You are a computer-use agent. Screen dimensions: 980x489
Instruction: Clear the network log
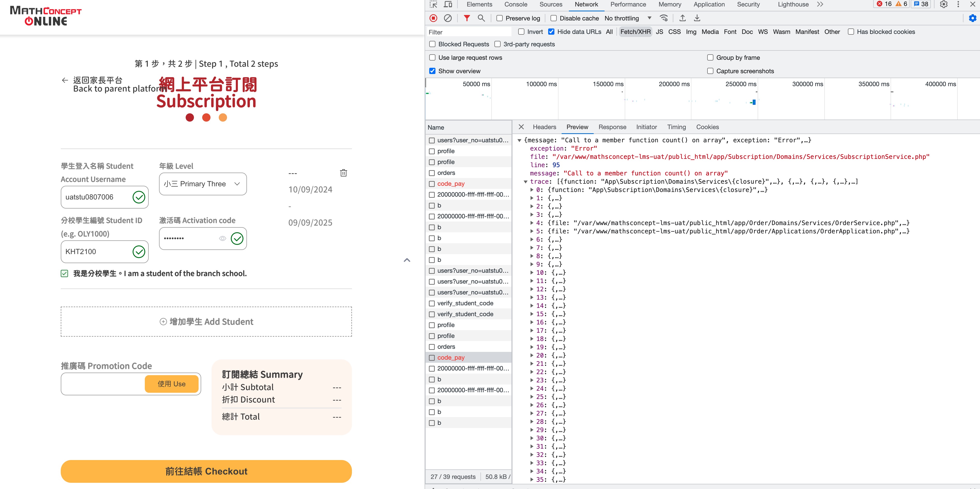[448, 18]
